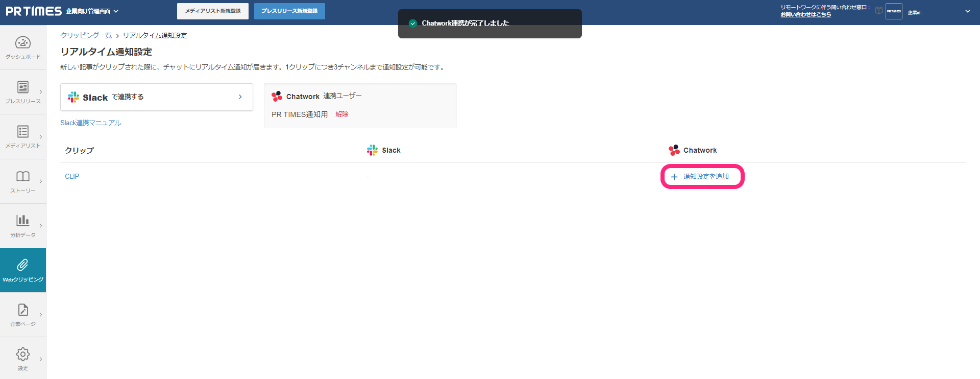The height and width of the screenshot is (379, 980).
Task: Click the green checkmark in toast notification
Action: tap(413, 23)
